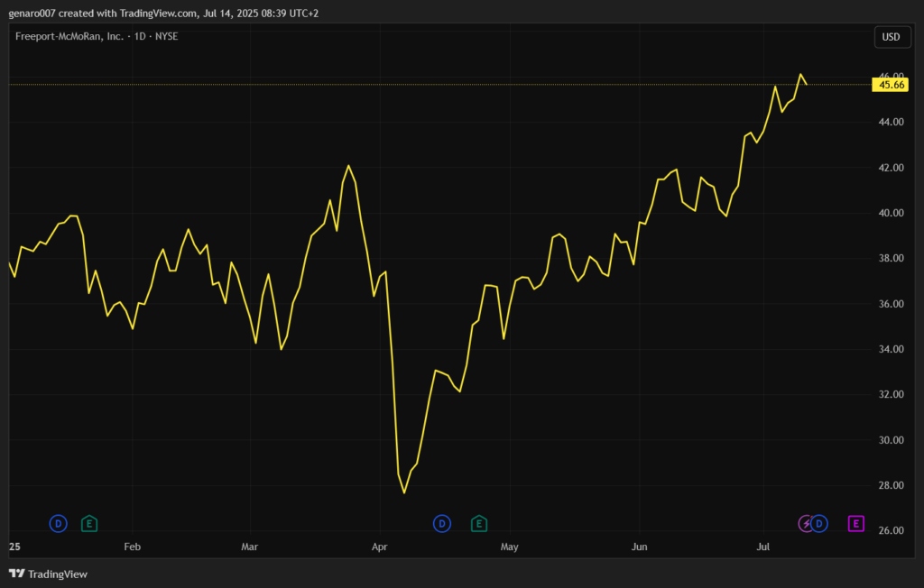This screenshot has height=588, width=924.
Task: Click the 40.00 price axis label
Action: pyautogui.click(x=891, y=213)
